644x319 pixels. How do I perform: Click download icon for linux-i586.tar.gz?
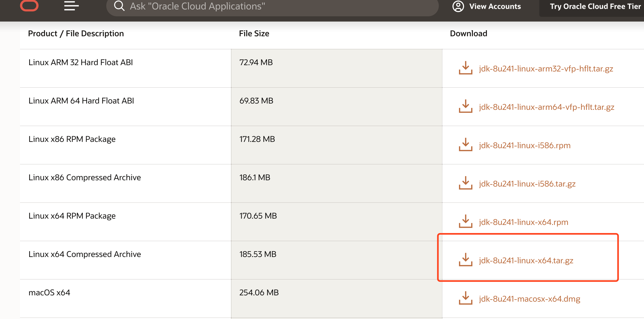[x=465, y=183]
